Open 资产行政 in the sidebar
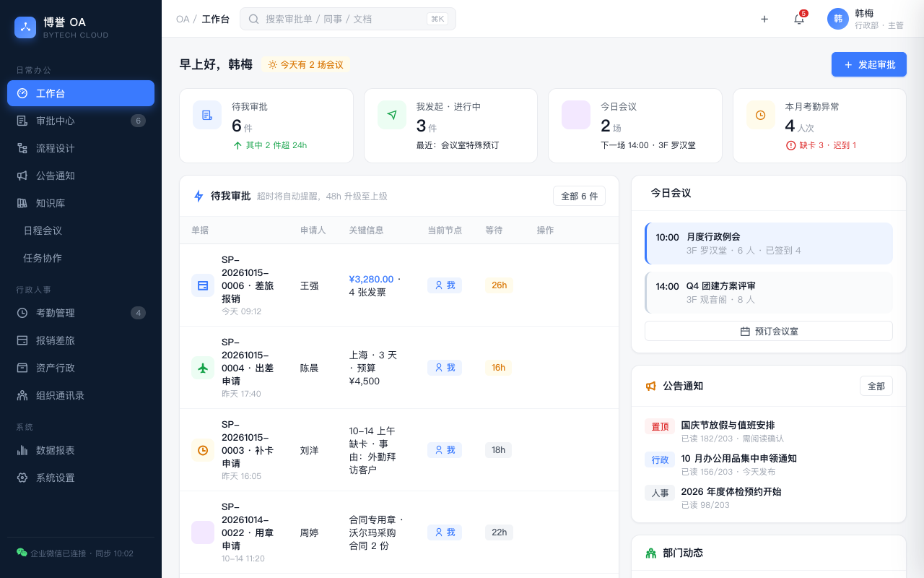This screenshot has width=924, height=578. [81, 368]
